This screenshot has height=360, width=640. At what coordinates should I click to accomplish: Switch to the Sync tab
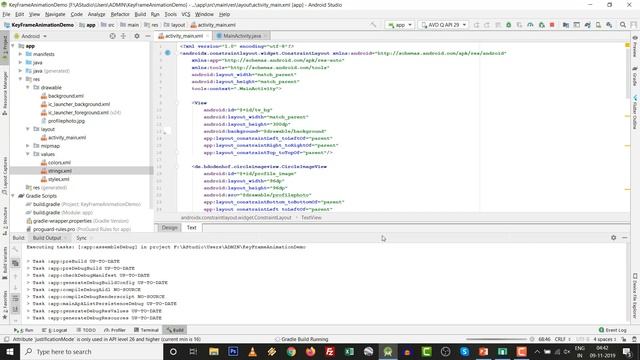tap(81, 238)
